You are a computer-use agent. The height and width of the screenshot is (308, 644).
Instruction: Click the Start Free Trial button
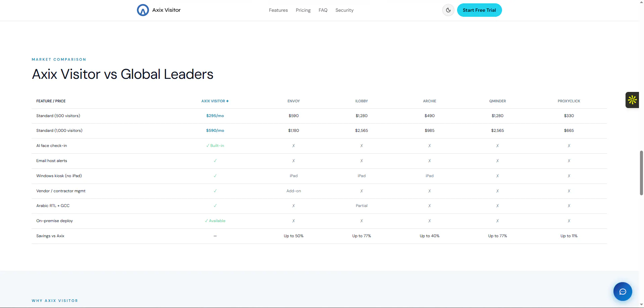point(479,10)
